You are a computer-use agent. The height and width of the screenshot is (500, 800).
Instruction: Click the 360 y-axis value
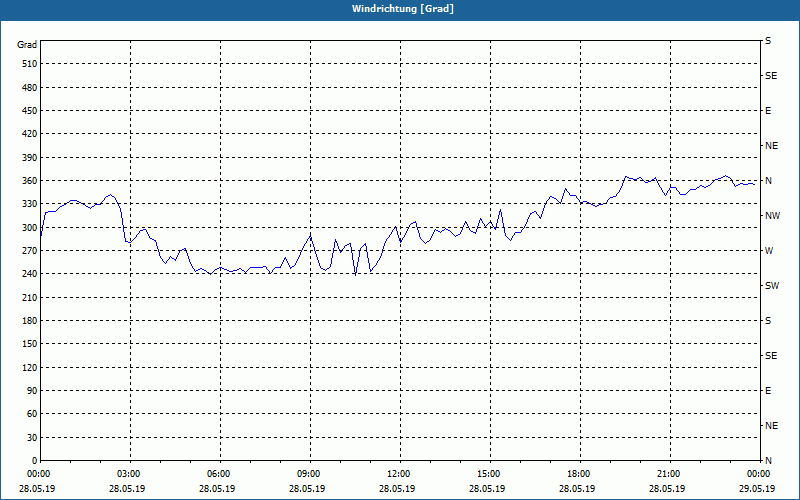click(x=30, y=181)
